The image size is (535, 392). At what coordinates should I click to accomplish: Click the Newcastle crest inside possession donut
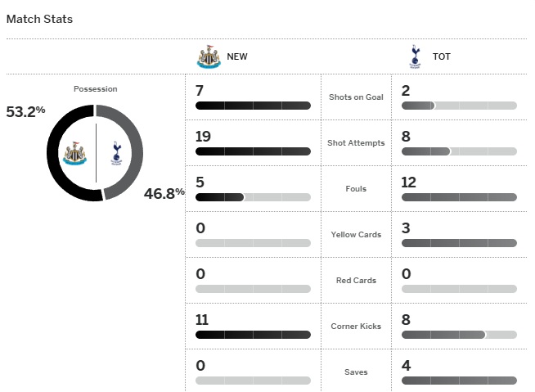pyautogui.click(x=75, y=152)
